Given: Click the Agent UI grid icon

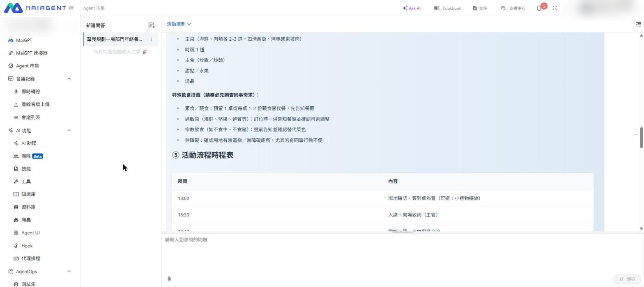Looking at the screenshot, I should click(16, 233).
